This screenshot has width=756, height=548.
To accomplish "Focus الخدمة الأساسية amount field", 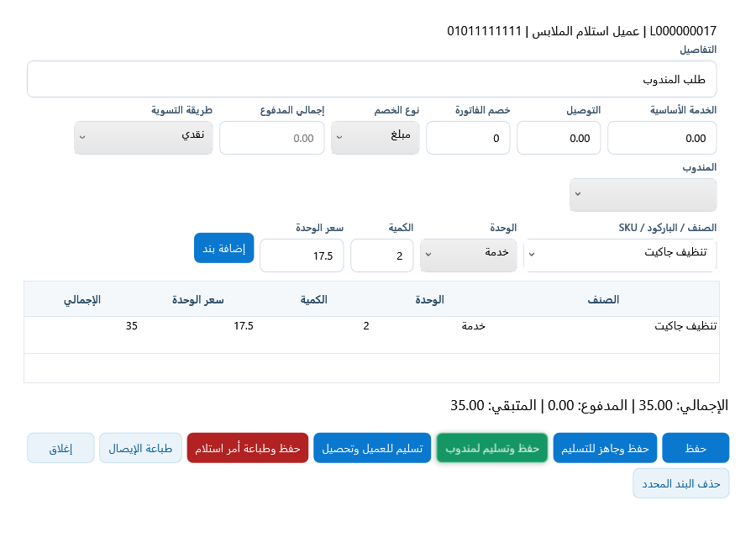I will click(x=662, y=138).
